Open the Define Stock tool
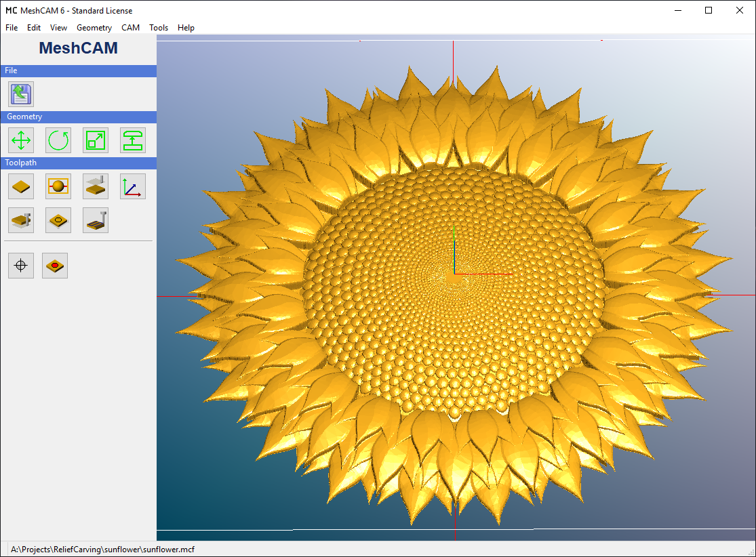Viewport: 756px width, 557px height. pyautogui.click(x=21, y=186)
